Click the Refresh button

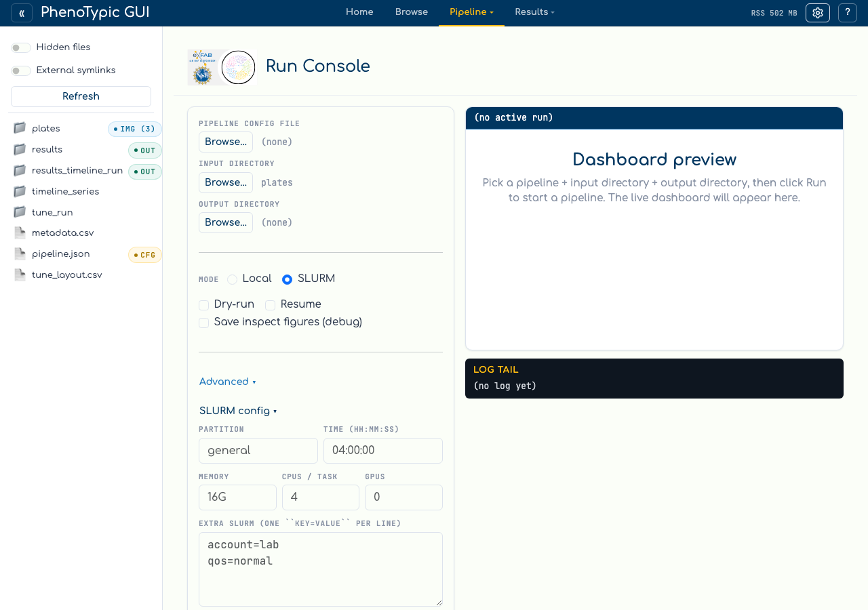(x=81, y=96)
